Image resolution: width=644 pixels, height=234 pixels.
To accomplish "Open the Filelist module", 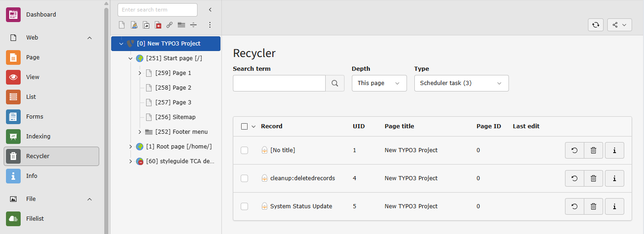I will (x=35, y=219).
